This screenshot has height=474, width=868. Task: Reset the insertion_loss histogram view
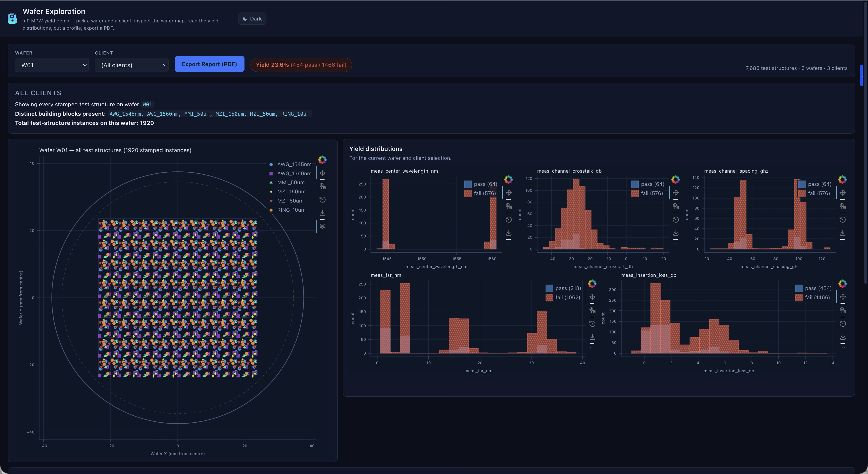(x=843, y=324)
